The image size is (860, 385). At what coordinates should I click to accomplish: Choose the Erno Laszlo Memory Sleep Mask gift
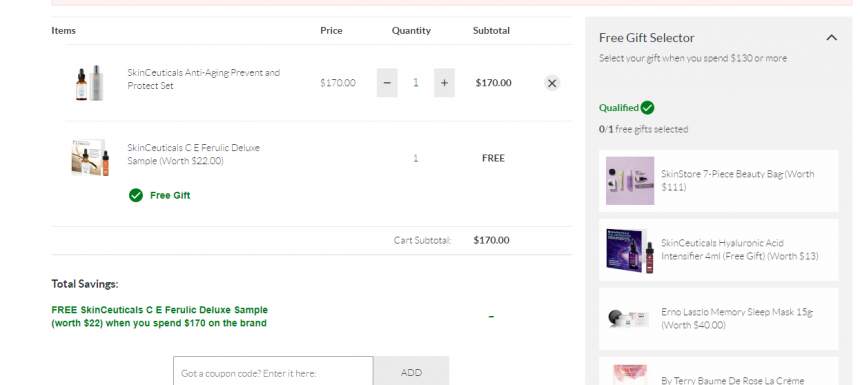(x=718, y=319)
